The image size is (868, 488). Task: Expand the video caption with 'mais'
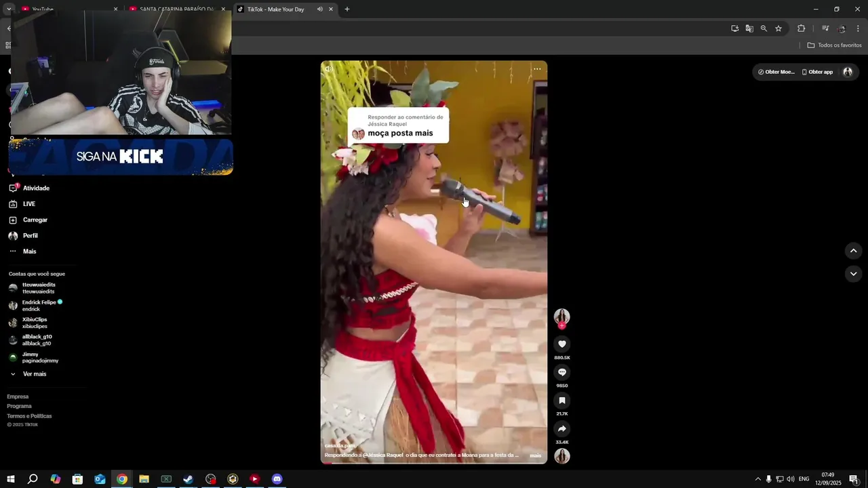coord(536,455)
